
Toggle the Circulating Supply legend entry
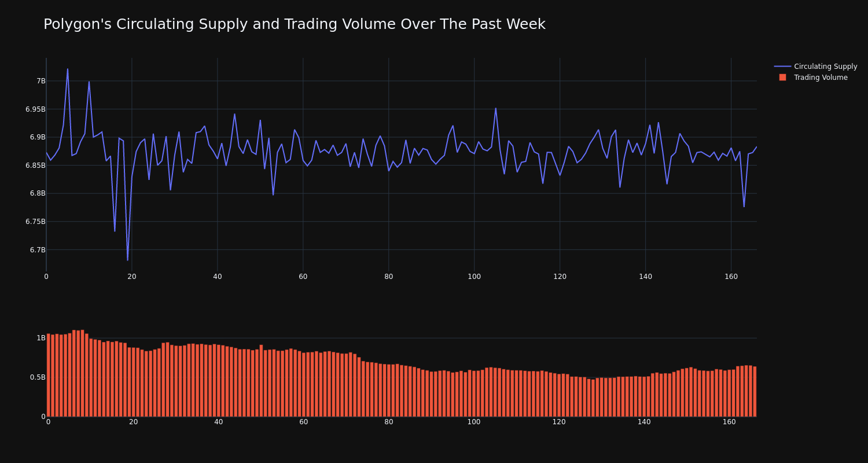point(815,67)
